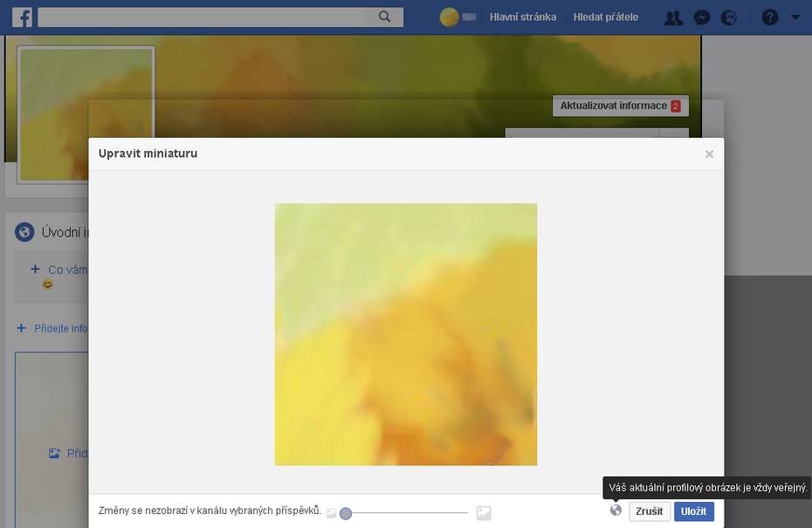Click small picture zoom-out icon

331,513
